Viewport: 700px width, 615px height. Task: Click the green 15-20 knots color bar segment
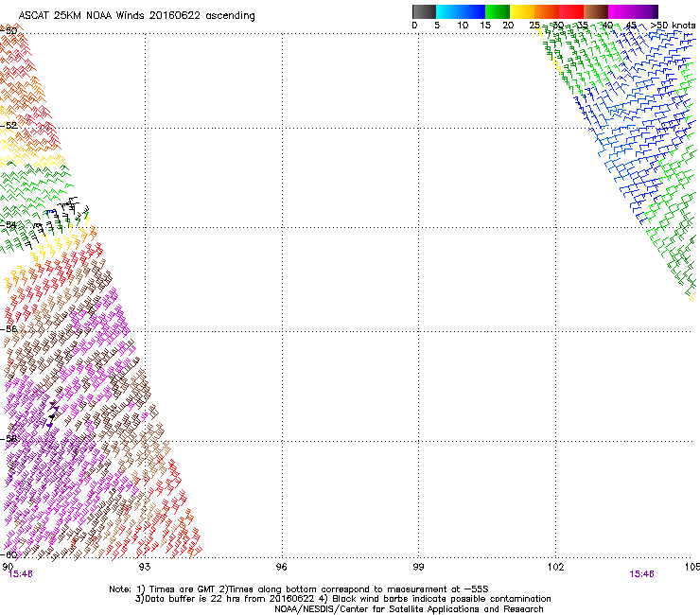[x=498, y=11]
